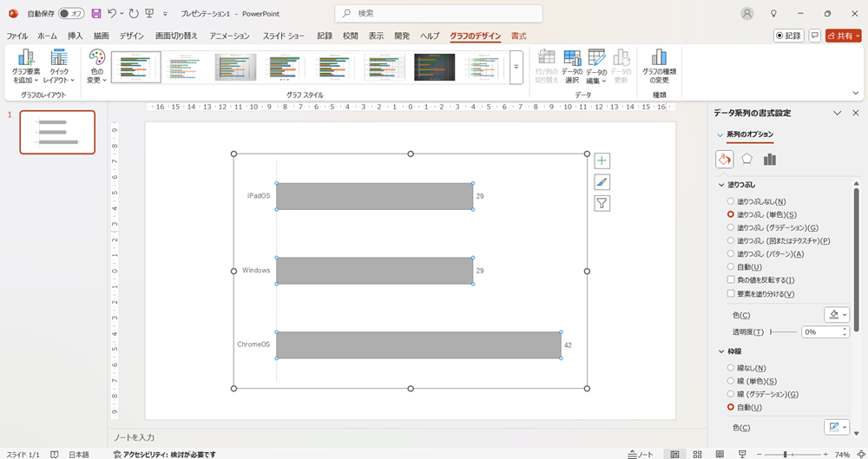Select 塗りつぶし (単色) radio button
This screenshot has height=459, width=868.
(x=731, y=214)
